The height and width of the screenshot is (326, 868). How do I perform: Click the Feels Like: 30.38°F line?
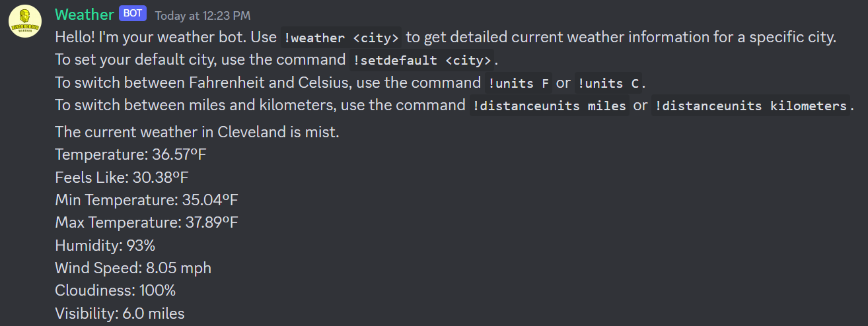[122, 177]
